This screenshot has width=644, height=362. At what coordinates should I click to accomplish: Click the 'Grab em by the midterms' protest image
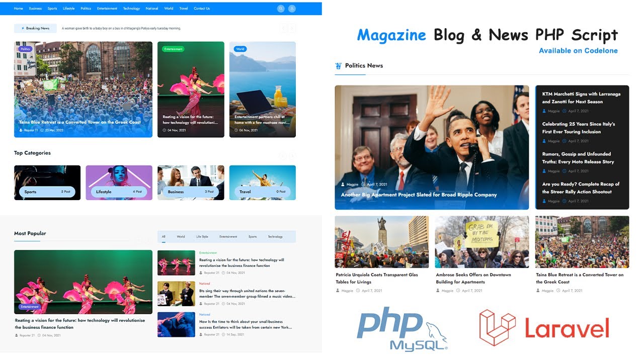(x=482, y=242)
